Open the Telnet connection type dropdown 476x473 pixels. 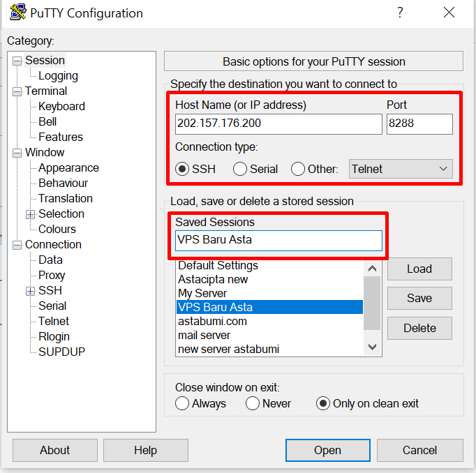401,169
